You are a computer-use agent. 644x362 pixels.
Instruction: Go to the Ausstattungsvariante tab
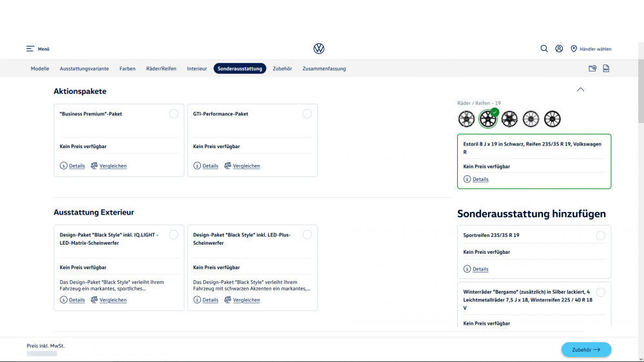tap(84, 69)
